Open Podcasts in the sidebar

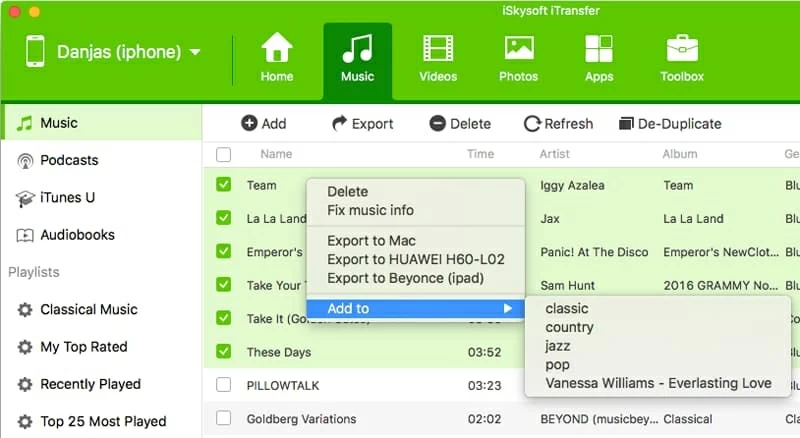pyautogui.click(x=69, y=160)
